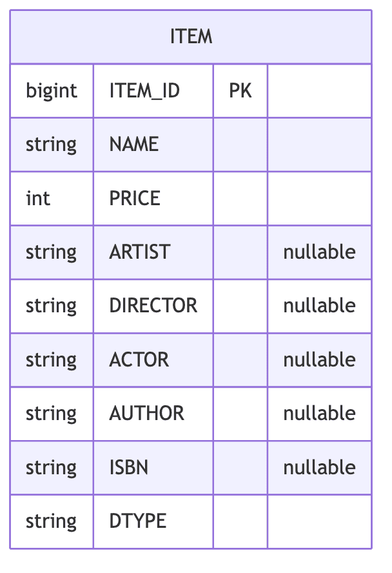Click nullable in the AUTHOR row
This screenshot has height=573, width=392.
point(319,413)
